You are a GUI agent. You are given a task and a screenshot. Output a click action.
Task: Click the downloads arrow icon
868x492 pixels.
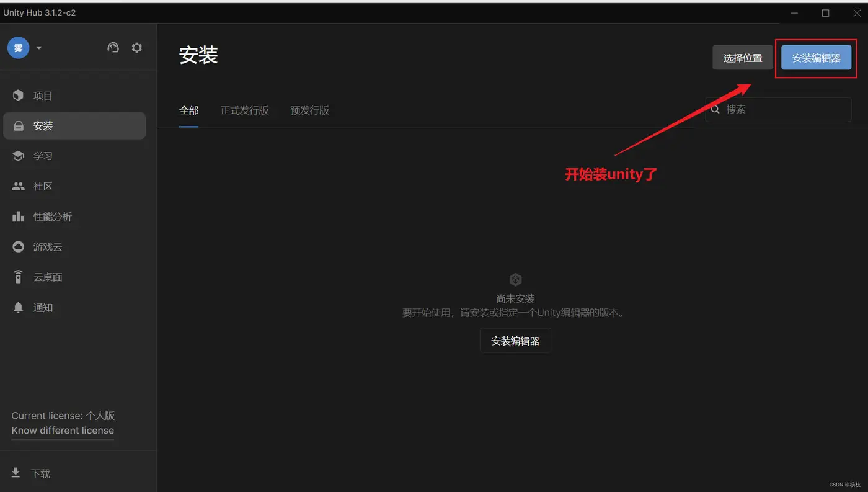pyautogui.click(x=16, y=473)
